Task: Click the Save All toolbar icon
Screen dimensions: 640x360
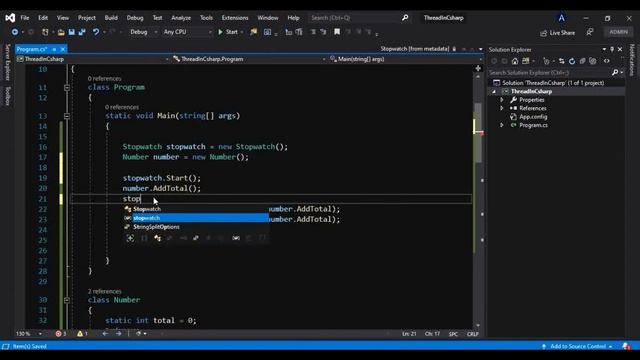Action: tap(82, 32)
